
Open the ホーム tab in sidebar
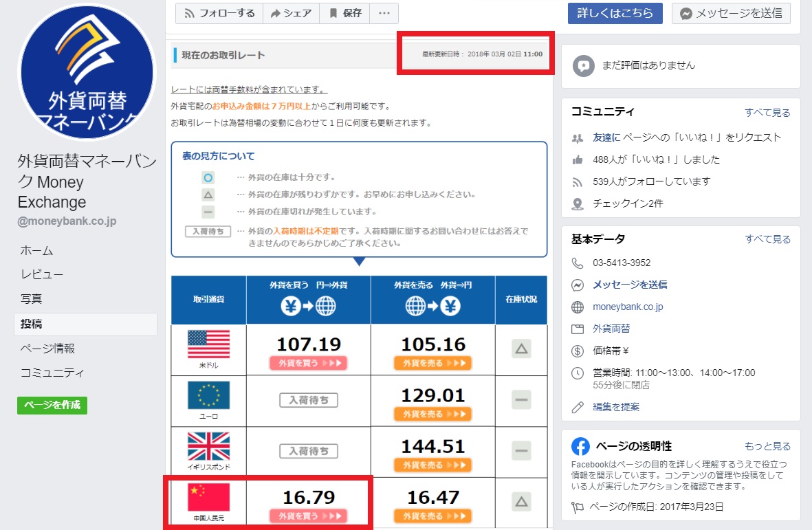[36, 251]
